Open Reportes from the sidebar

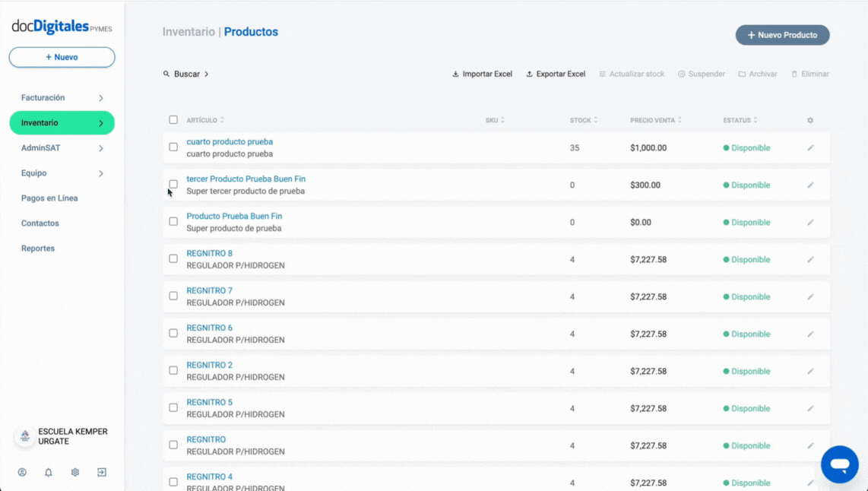tap(38, 249)
